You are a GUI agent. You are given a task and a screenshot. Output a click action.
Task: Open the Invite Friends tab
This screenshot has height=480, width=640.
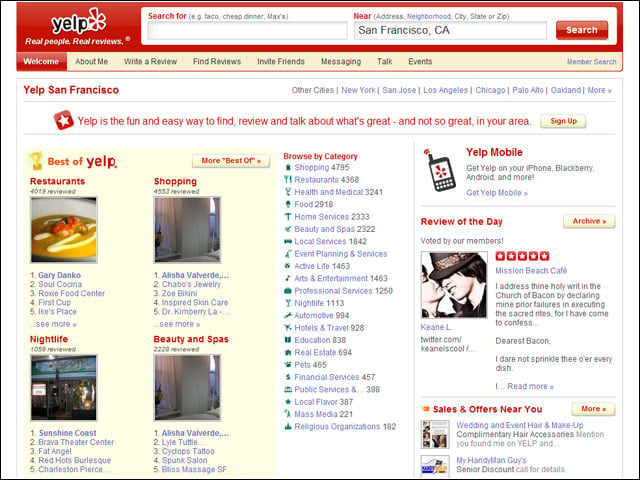point(281,62)
